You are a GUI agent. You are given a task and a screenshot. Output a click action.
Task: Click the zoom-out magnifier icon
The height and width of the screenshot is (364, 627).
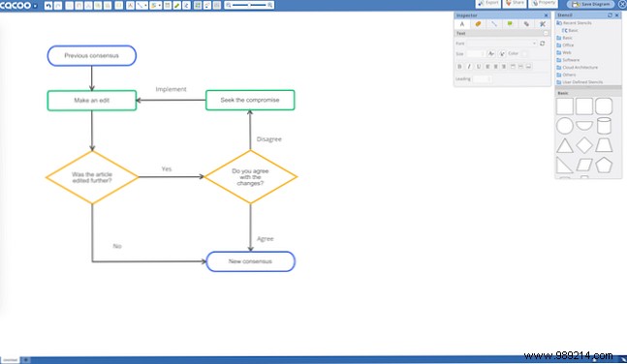pos(229,5)
